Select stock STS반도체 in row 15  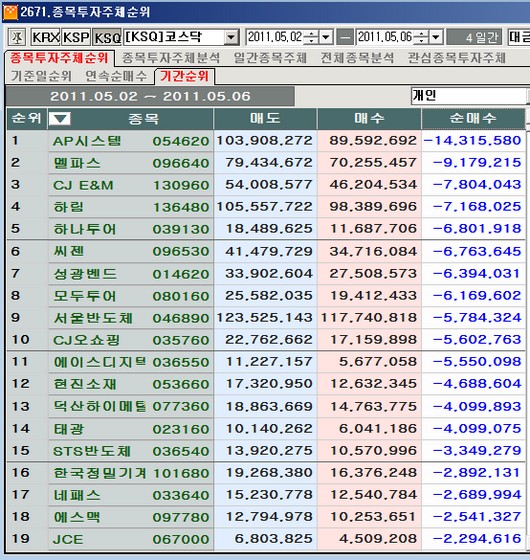[x=91, y=451]
